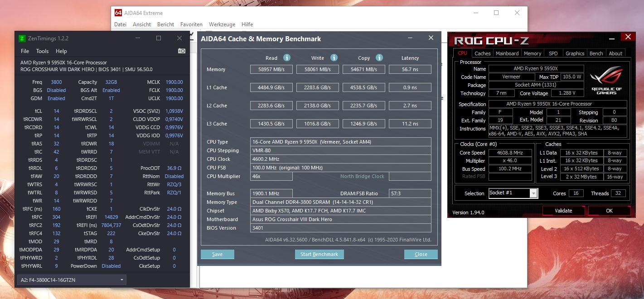The image size is (644, 299).
Task: Click the BGS Disabled value in ZenTimings
Action: (56, 90)
